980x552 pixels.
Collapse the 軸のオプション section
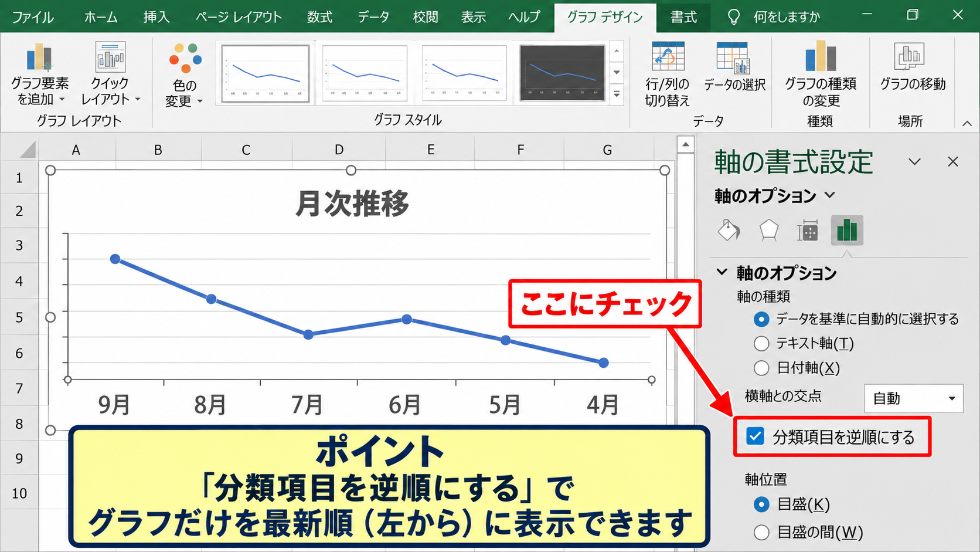pos(722,272)
